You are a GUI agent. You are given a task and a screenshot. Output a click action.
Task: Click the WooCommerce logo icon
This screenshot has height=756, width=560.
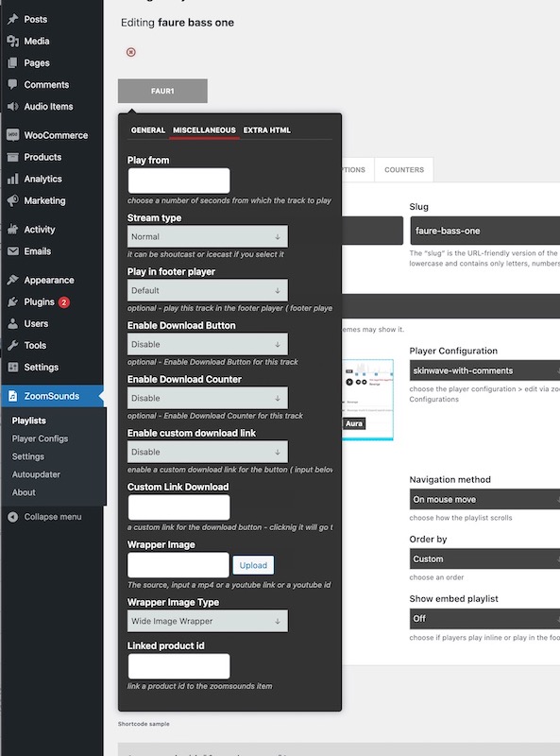click(13, 135)
